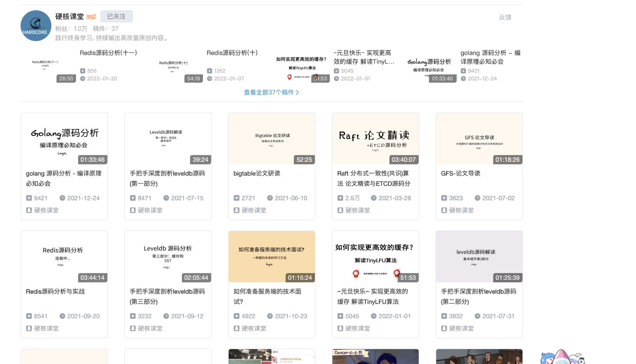
Task: Click title 手把手深度剖析leveldb源码(第二部分)
Action: point(479,296)
